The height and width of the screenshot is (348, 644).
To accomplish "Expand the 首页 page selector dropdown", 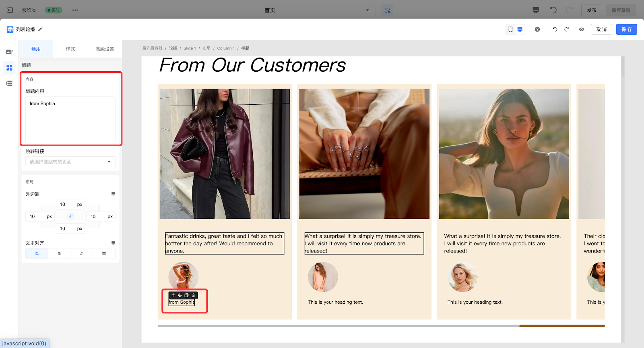I will 317,10.
